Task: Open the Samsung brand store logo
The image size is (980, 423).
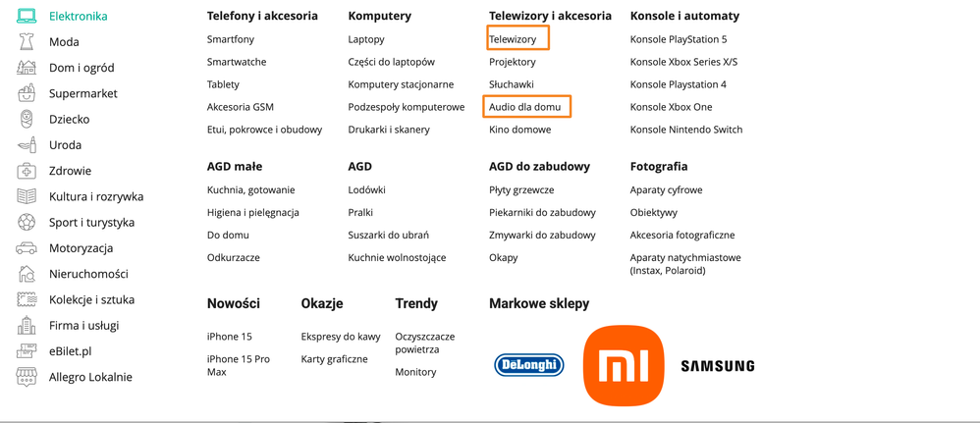Action: pos(718,366)
